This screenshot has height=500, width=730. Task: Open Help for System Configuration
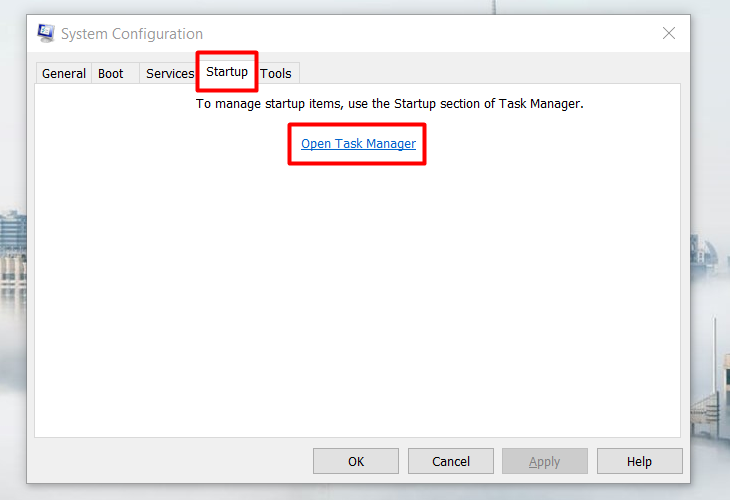tap(639, 461)
